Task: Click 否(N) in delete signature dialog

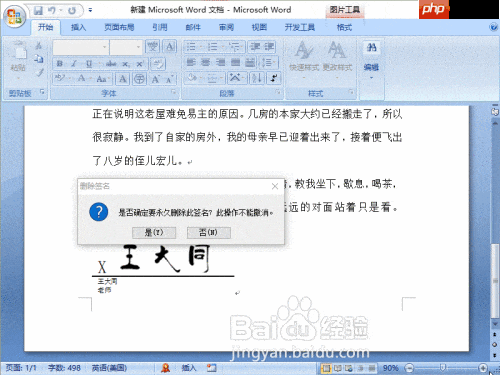Action: (x=208, y=233)
